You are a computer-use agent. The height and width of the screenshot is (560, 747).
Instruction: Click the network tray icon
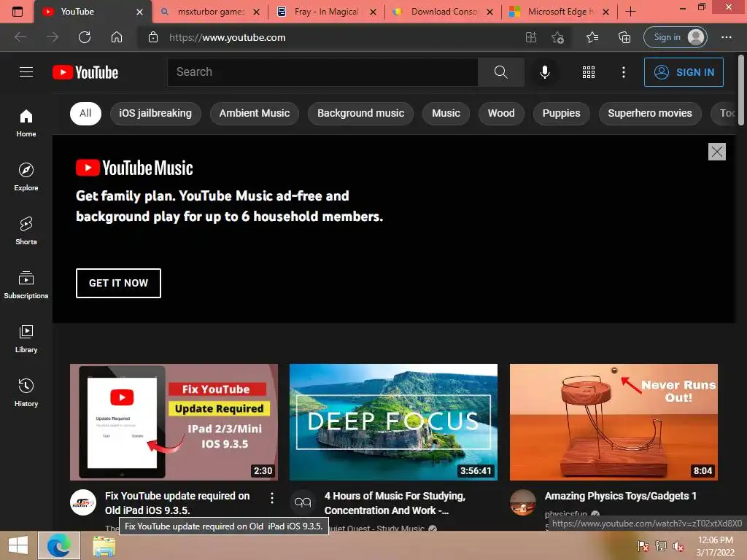661,545
